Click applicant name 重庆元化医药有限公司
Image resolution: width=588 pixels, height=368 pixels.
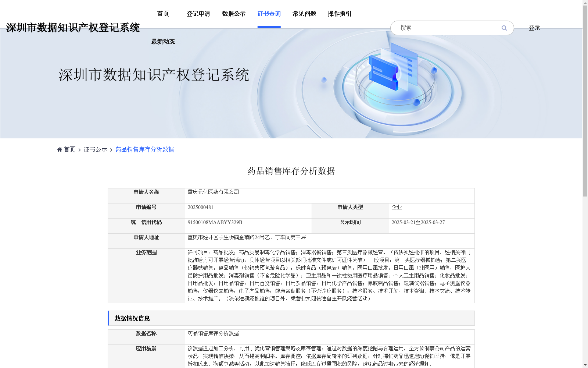pyautogui.click(x=214, y=192)
